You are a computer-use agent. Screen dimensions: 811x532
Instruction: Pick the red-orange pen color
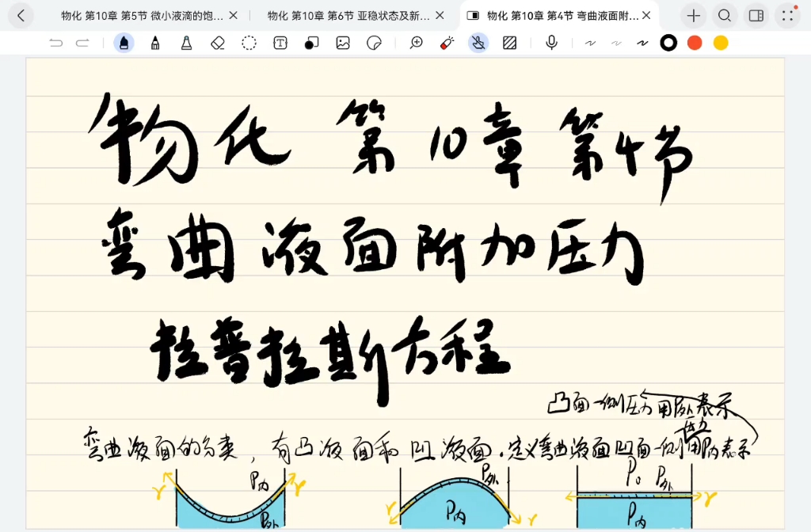click(695, 43)
